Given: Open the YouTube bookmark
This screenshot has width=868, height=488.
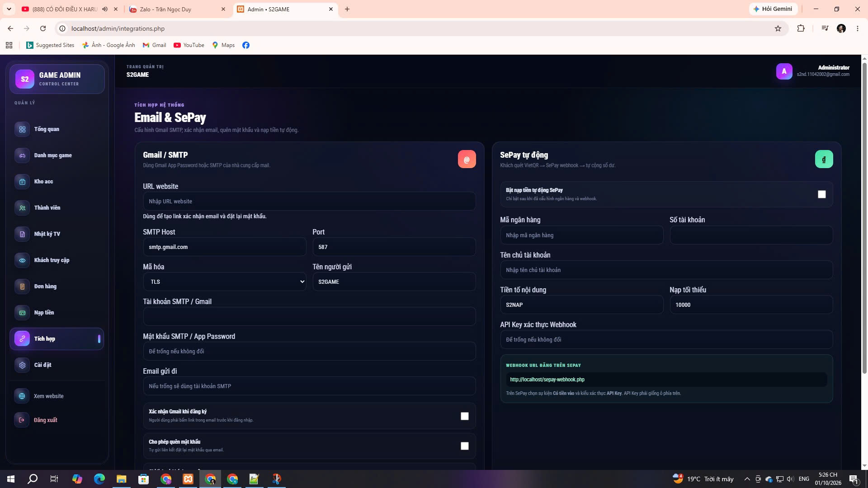Looking at the screenshot, I should [189, 45].
